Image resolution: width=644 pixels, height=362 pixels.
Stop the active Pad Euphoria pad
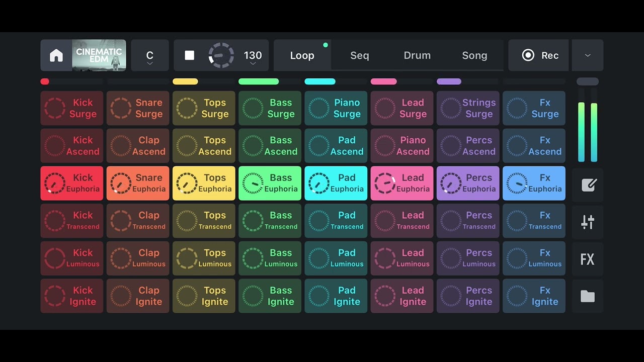(x=336, y=184)
